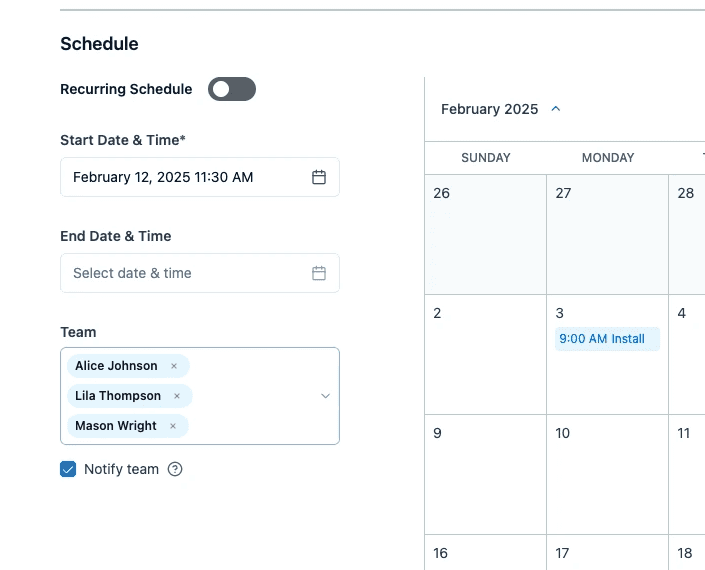Expand the Team dropdown chevron

click(325, 396)
